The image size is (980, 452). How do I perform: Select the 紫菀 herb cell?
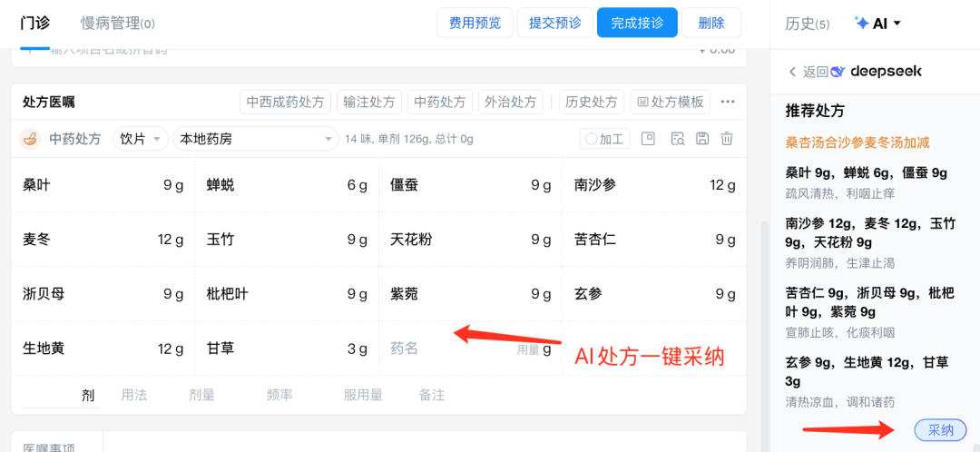(471, 294)
